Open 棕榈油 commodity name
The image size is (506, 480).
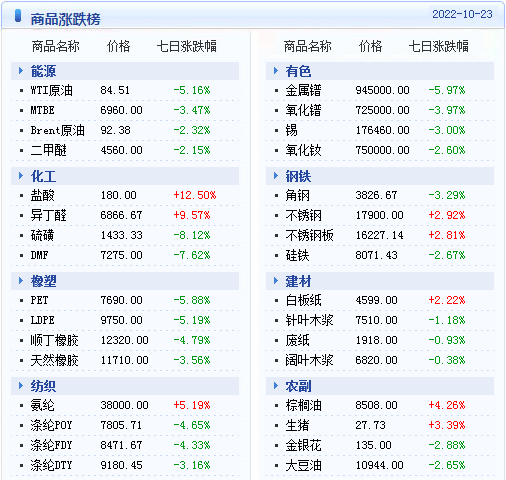(x=303, y=405)
